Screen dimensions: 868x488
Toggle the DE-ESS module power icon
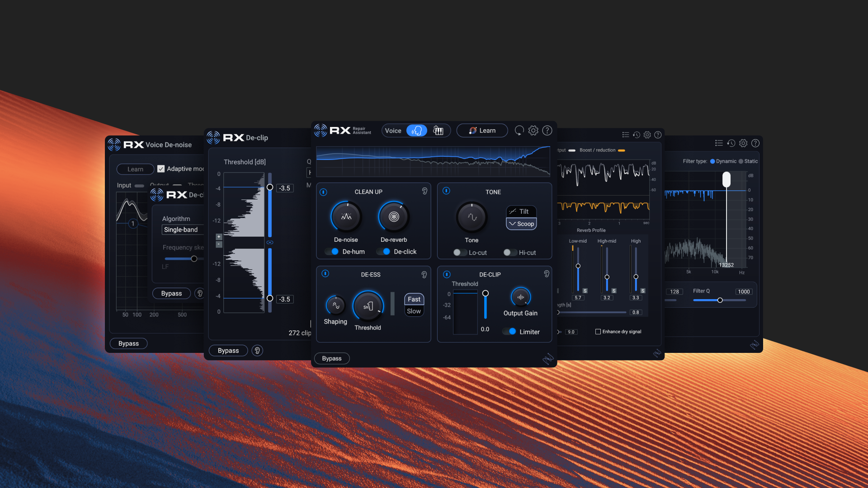pyautogui.click(x=325, y=273)
